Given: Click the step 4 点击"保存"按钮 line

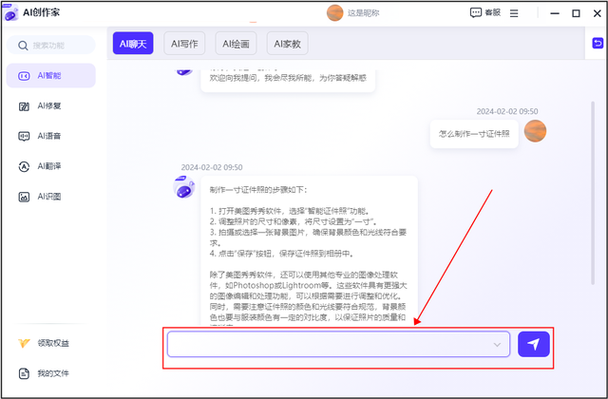Looking at the screenshot, I should pyautogui.click(x=282, y=254).
